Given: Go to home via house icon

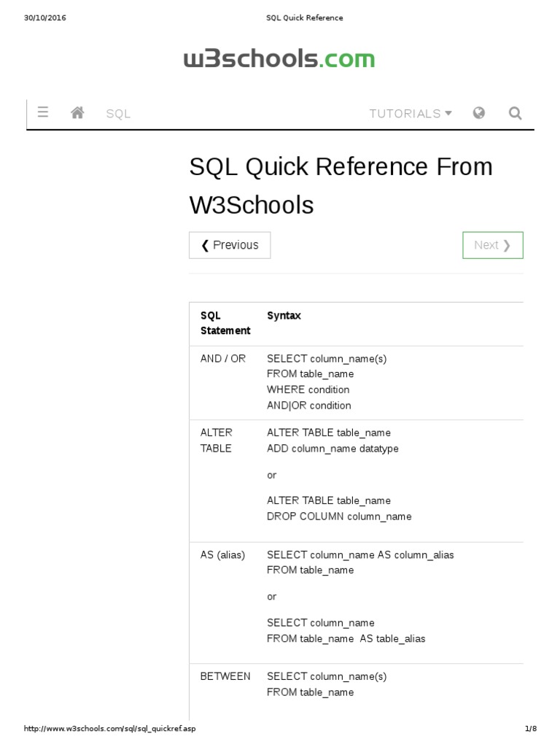Looking at the screenshot, I should pyautogui.click(x=77, y=112).
